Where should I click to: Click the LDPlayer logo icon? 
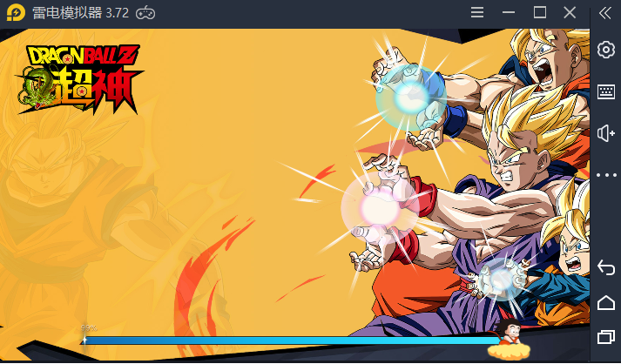point(16,13)
